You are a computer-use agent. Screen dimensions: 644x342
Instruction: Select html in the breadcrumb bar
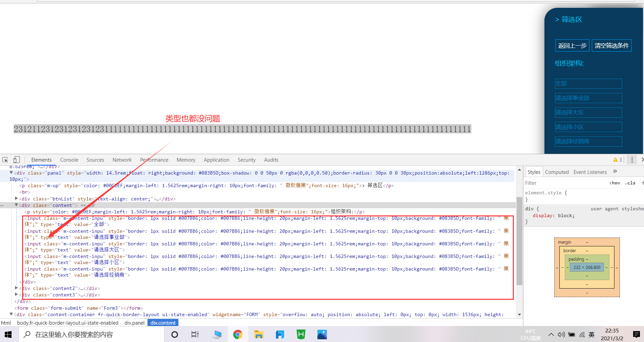click(6, 323)
